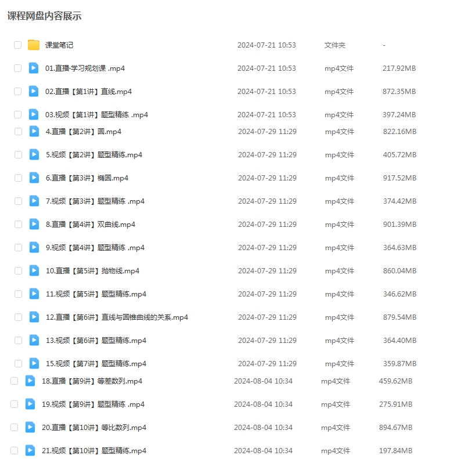Select checkbox for 12.直播【第6讲】直线与圆锥曲线的关系.mp4
Image resolution: width=476 pixels, height=459 pixels.
pos(18,317)
